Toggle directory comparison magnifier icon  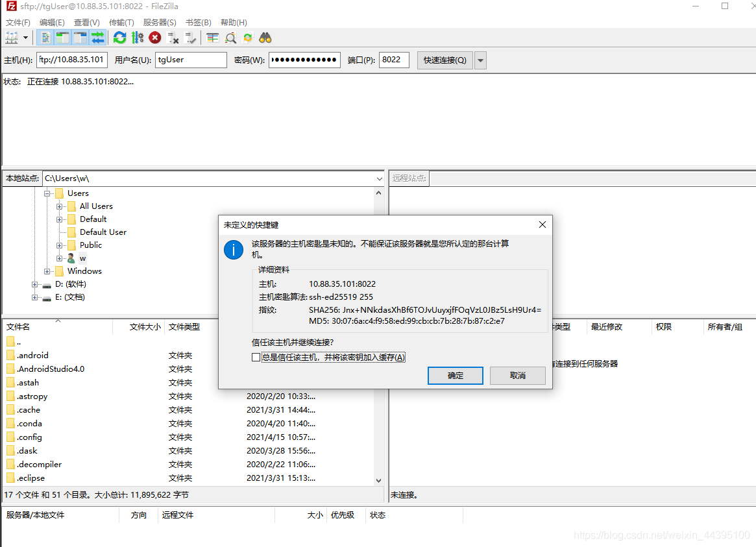coord(230,38)
